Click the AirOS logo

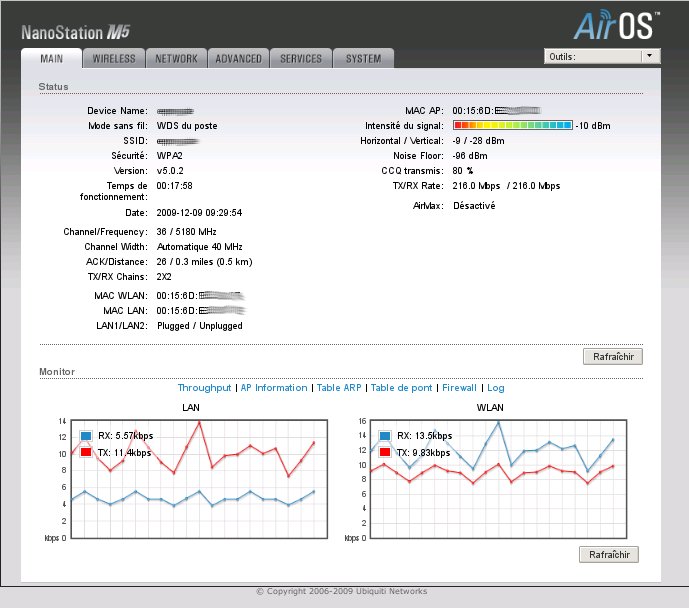(x=616, y=25)
